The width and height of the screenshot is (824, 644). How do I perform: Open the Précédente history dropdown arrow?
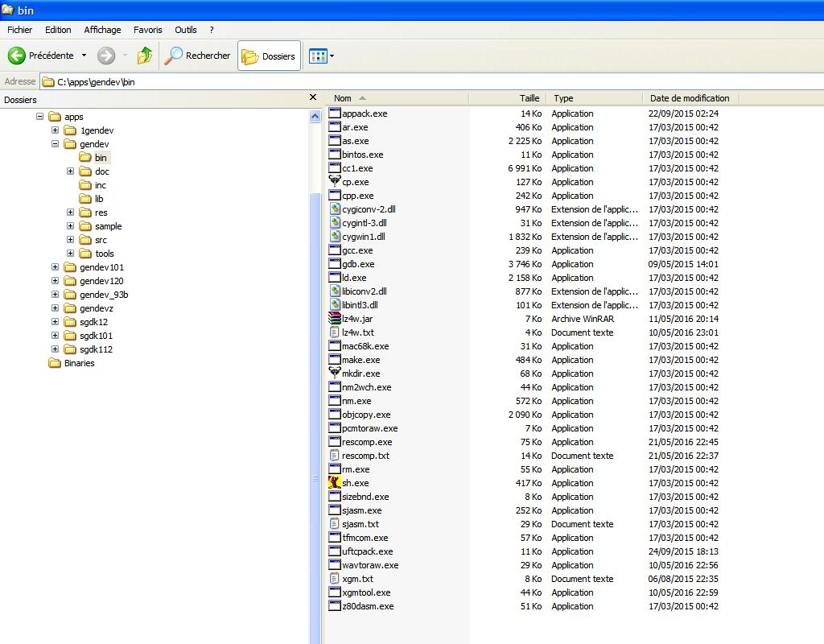coord(84,56)
